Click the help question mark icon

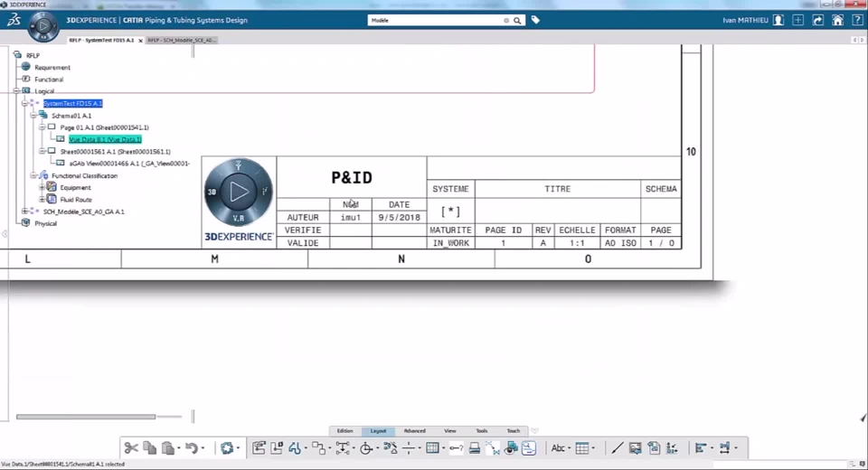(857, 20)
